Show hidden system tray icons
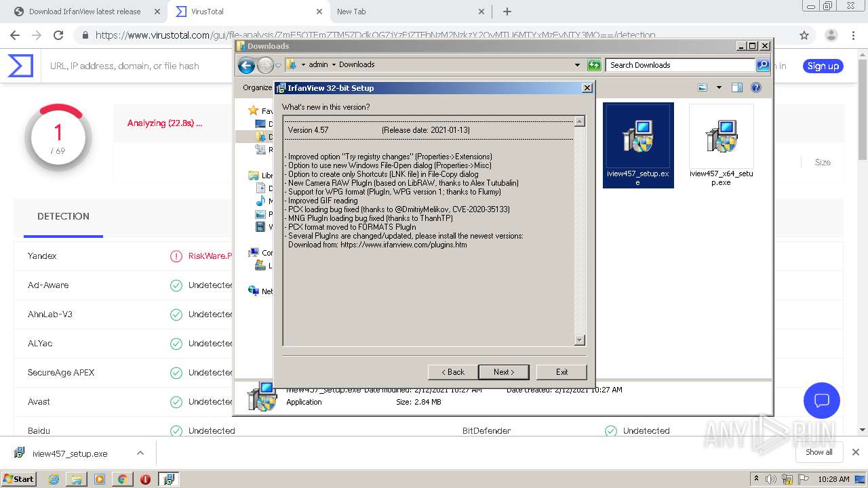 coord(757,479)
